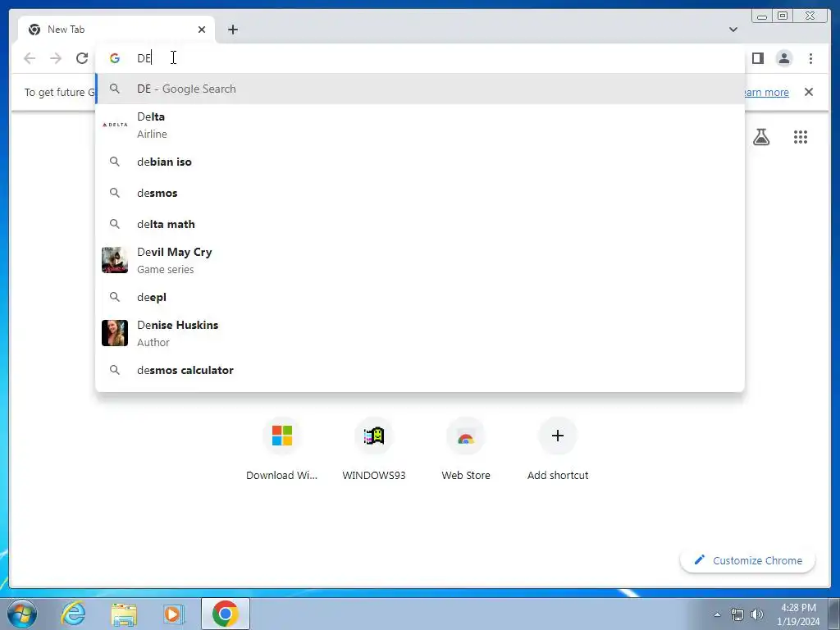Open the WINDOWS93 shortcut tile
Image resolution: width=840 pixels, height=630 pixels.
(x=374, y=450)
